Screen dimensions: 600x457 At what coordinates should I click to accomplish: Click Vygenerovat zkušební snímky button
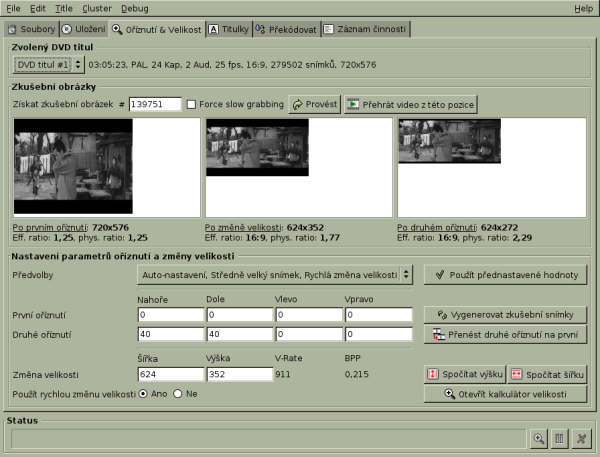click(505, 314)
